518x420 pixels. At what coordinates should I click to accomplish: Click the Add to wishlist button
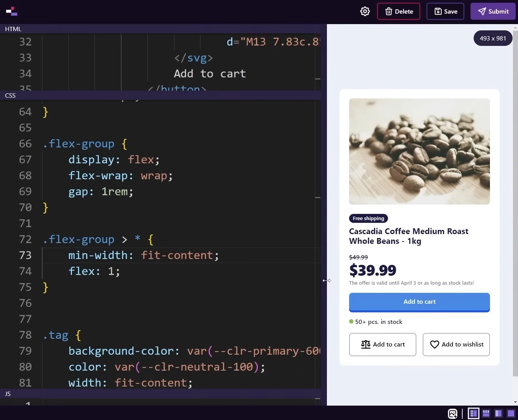tap(456, 345)
